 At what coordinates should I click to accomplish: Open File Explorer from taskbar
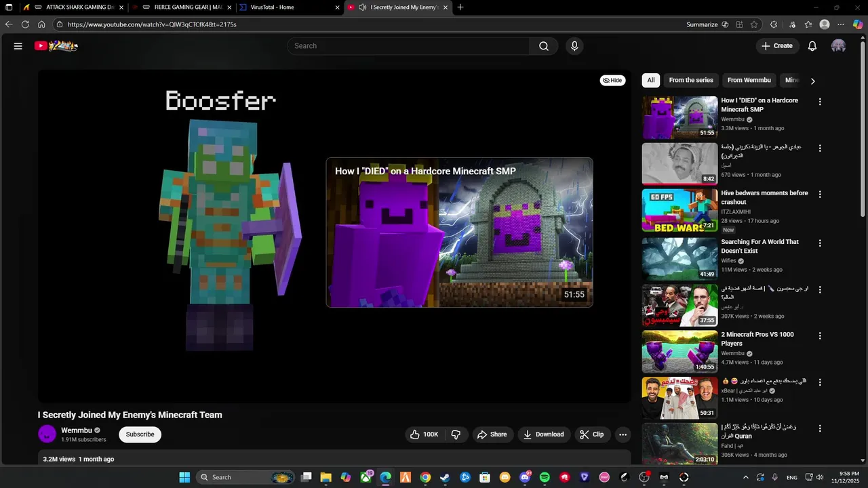click(326, 477)
